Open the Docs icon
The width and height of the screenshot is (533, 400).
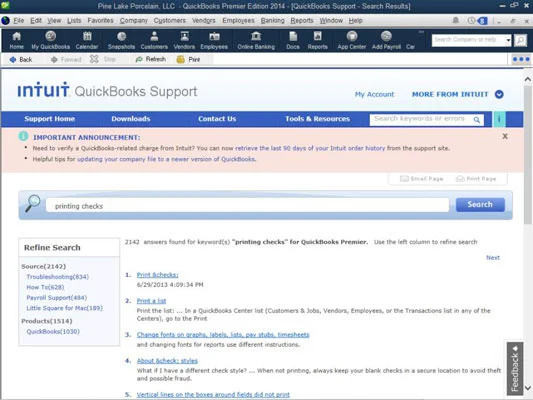tap(293, 40)
